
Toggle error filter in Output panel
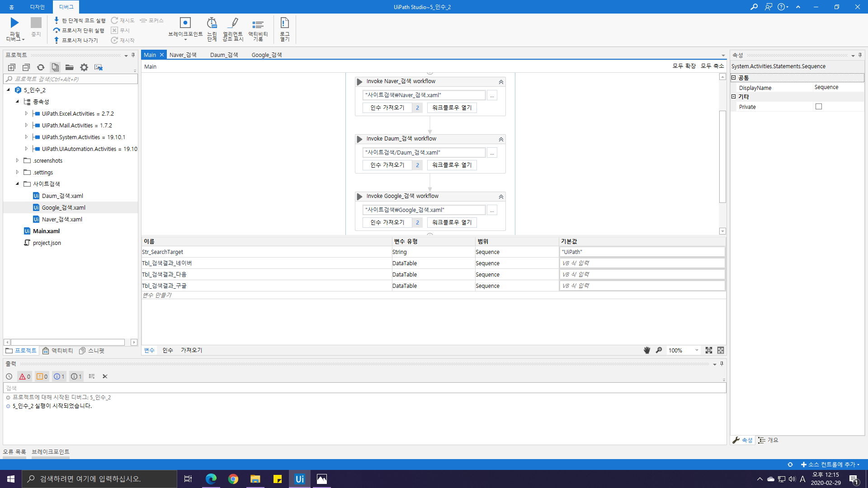(24, 376)
